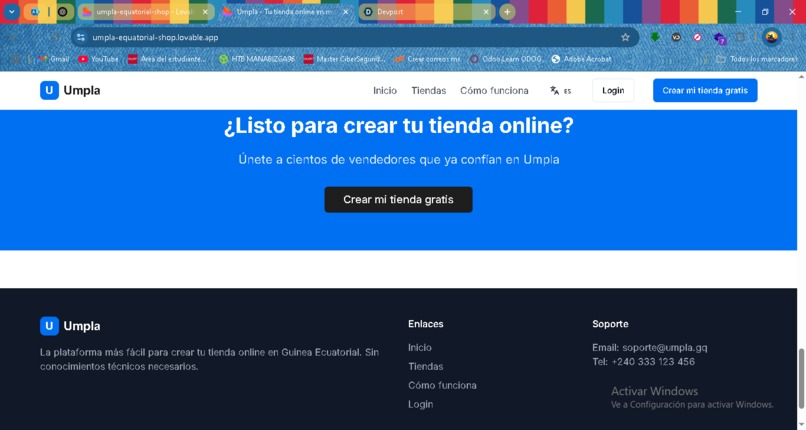This screenshot has height=430, width=806.
Task: Open the Gmail bookmark
Action: click(x=53, y=59)
